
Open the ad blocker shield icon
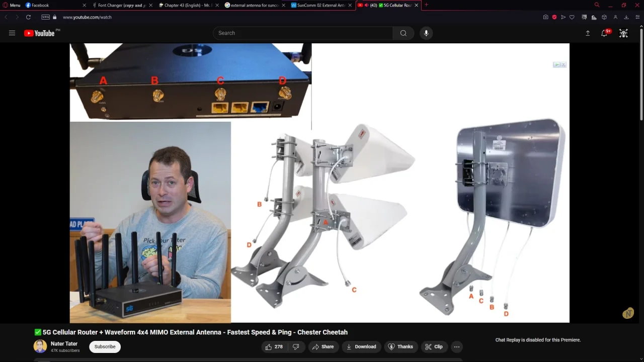tap(554, 17)
